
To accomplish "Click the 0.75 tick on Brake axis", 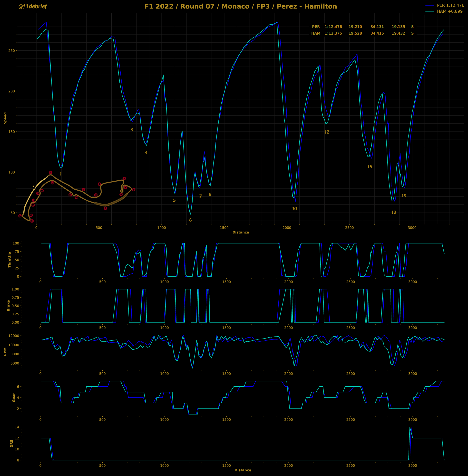I will coord(15,297).
